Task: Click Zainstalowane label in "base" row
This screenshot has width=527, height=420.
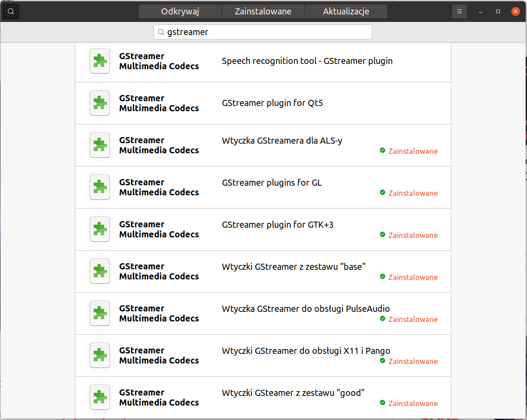Action: pyautogui.click(x=413, y=277)
